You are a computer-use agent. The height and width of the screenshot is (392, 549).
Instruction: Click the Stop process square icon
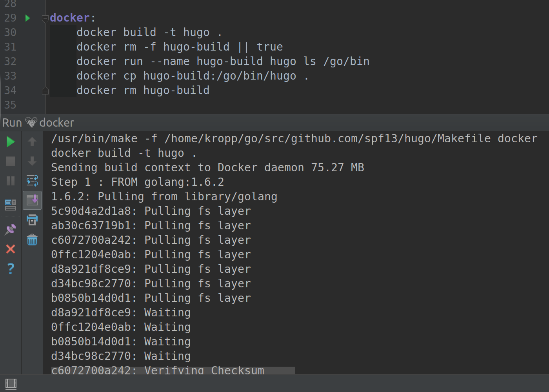tap(11, 161)
